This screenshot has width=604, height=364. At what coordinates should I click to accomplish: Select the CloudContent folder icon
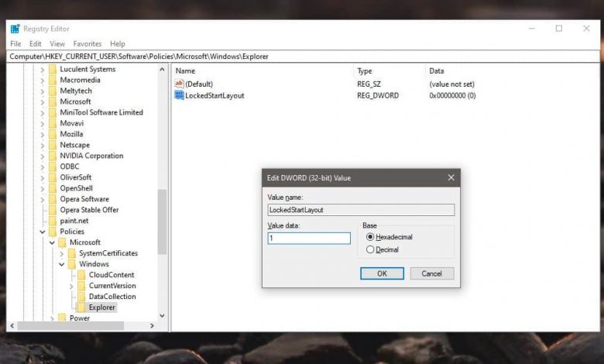click(x=81, y=275)
